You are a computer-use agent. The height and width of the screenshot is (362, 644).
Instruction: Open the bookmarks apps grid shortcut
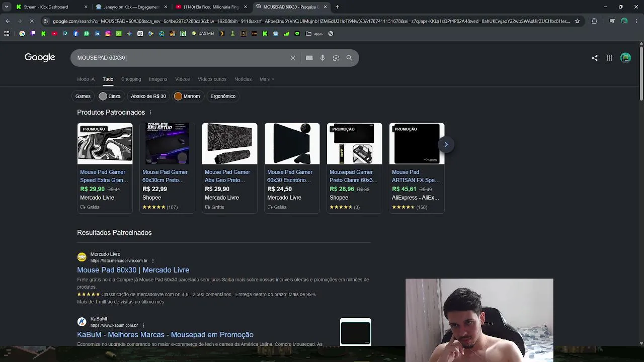point(7,34)
